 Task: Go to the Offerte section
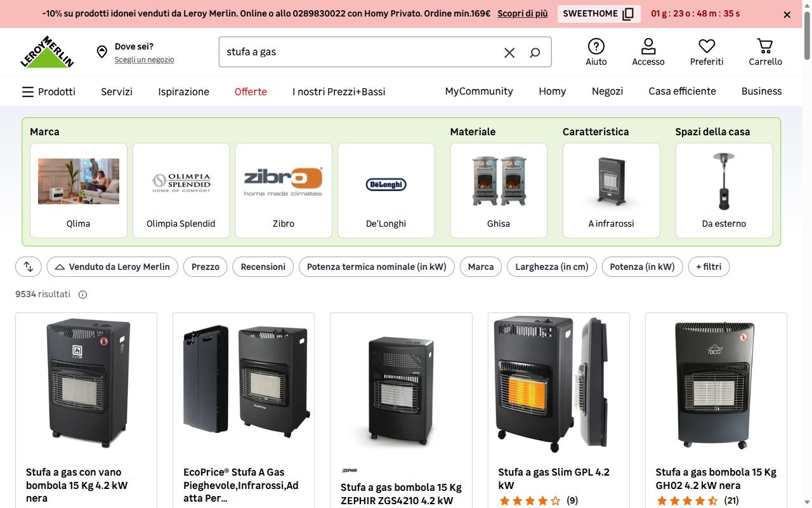point(251,91)
